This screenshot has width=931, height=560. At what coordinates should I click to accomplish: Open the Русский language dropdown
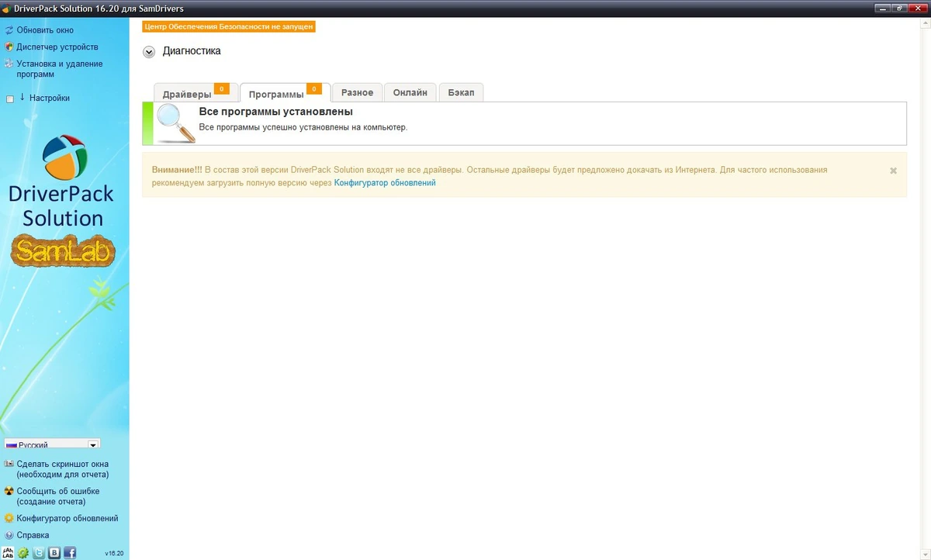(53, 444)
